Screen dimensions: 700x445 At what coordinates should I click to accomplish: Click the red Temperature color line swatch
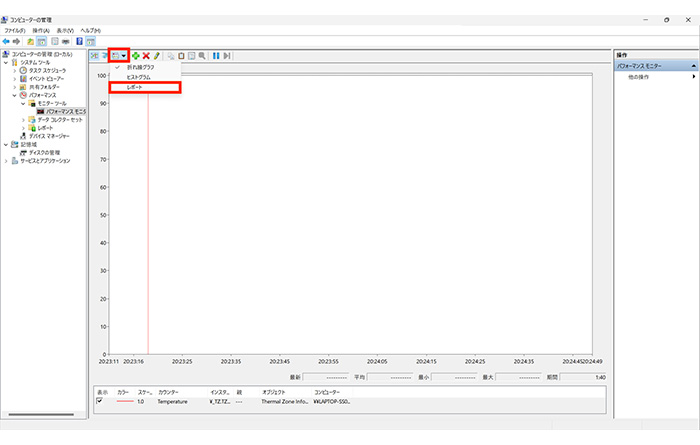(x=124, y=400)
